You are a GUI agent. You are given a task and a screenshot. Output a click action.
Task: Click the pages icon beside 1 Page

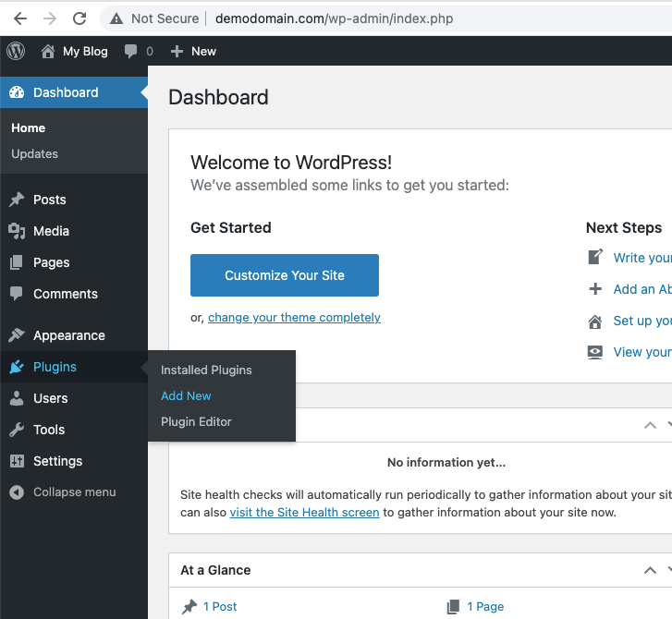(x=453, y=607)
